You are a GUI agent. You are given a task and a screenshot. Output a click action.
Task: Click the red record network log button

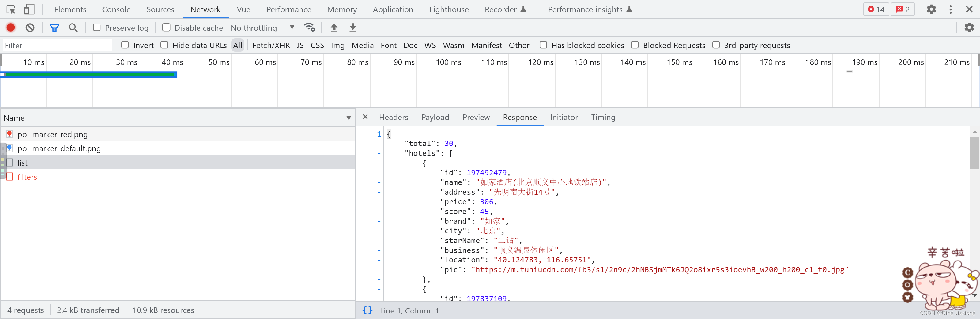[x=11, y=27]
